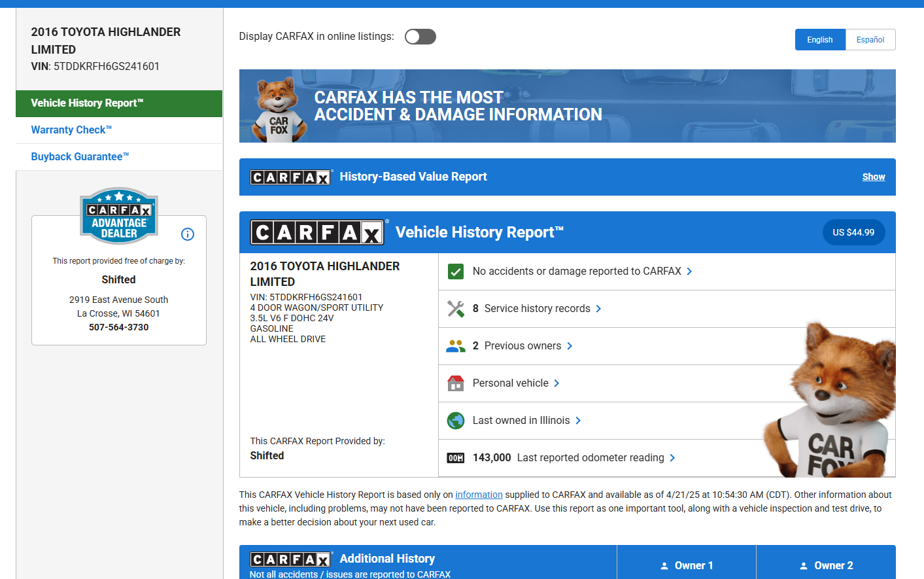The image size is (924, 579).
Task: Click the CARFAX Advantage Dealer badge
Action: pyautogui.click(x=119, y=216)
